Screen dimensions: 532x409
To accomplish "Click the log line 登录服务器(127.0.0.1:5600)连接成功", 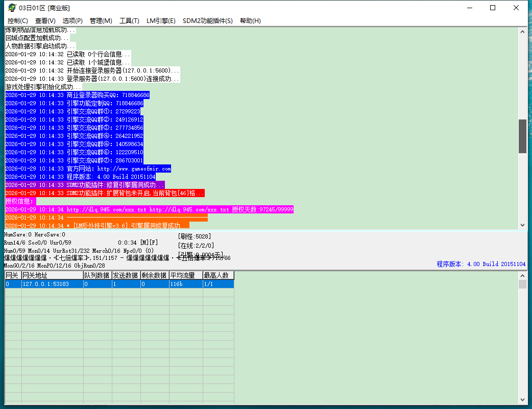I will pyautogui.click(x=92, y=79).
